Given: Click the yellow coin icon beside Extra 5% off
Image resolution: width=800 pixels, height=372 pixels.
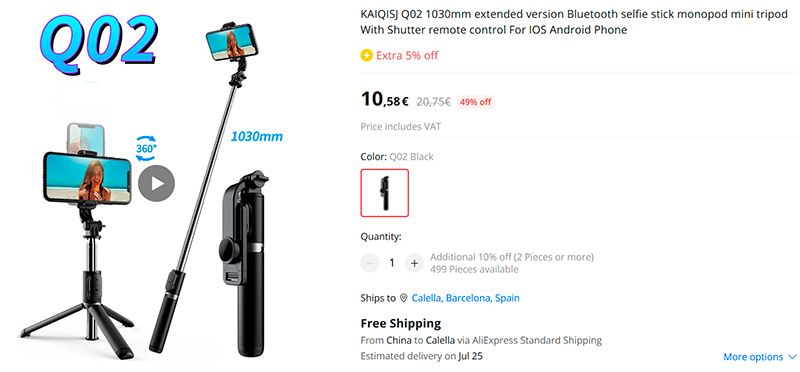Looking at the screenshot, I should [x=366, y=55].
